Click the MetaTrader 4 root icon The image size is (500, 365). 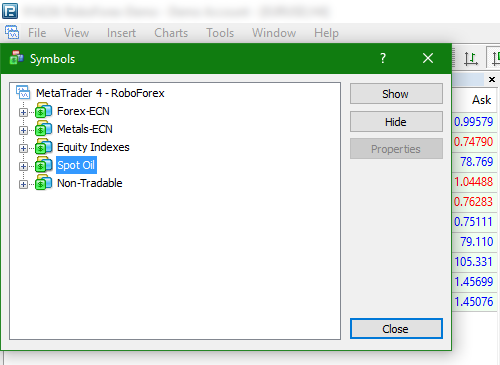pyautogui.click(x=23, y=92)
